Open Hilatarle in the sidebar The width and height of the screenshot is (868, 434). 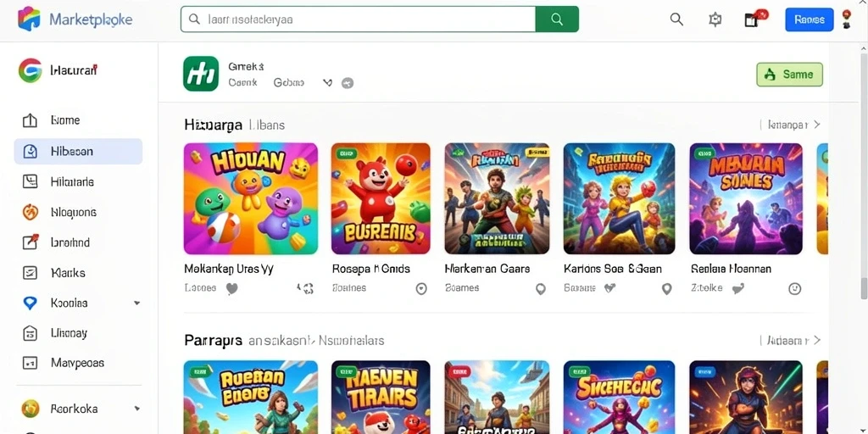pyautogui.click(x=78, y=181)
